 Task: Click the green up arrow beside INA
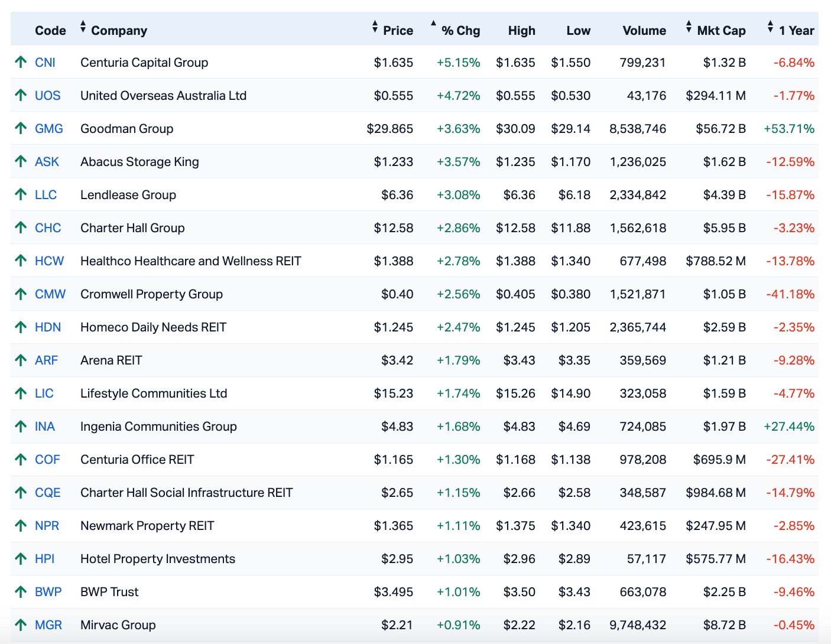(x=21, y=426)
